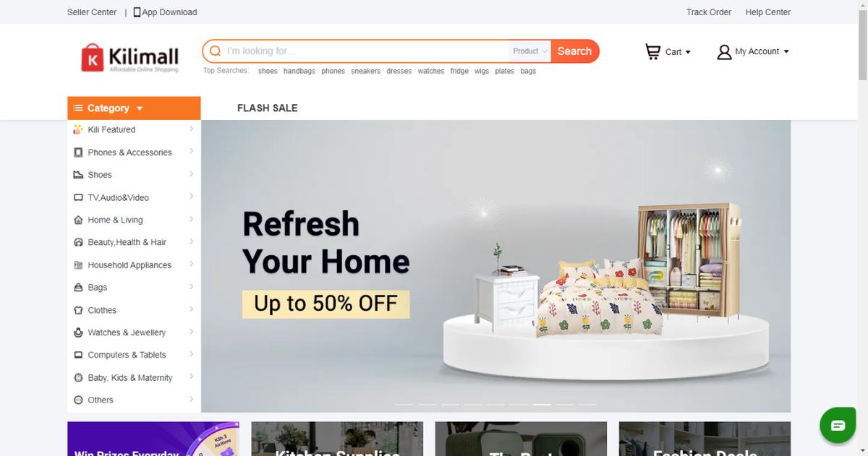Click the orange Search button

[x=574, y=51]
